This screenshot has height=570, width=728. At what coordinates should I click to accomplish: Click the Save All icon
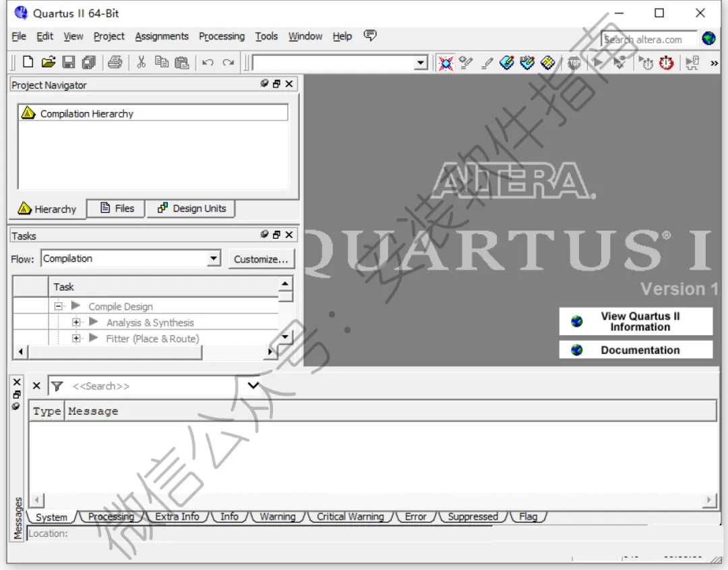89,62
